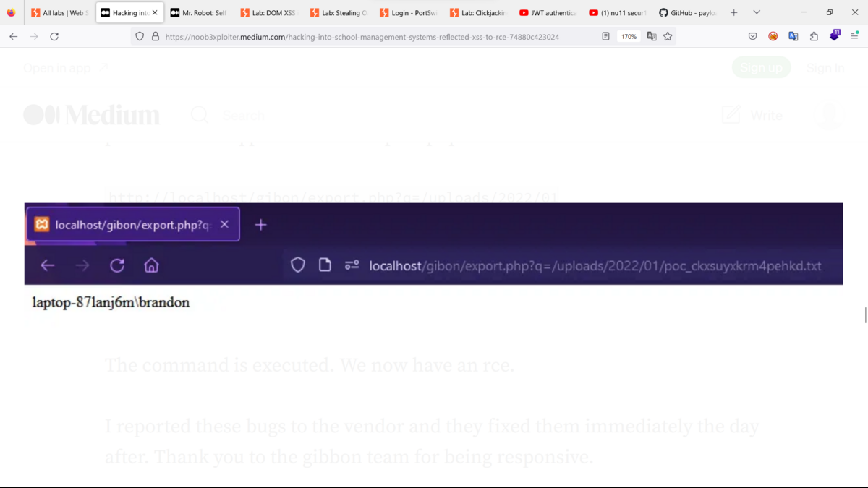
Task: Switch to the nu11 secur1ty YouTube tab
Action: click(x=617, y=13)
